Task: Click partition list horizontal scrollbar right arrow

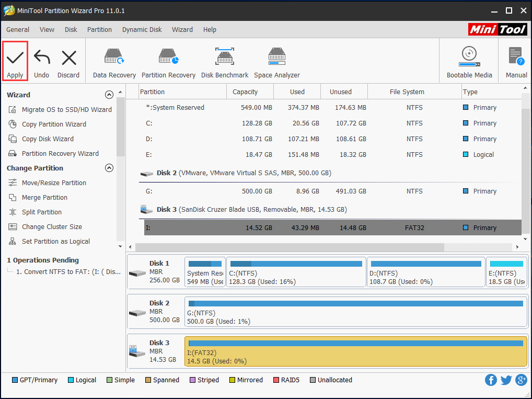Action: (517, 247)
